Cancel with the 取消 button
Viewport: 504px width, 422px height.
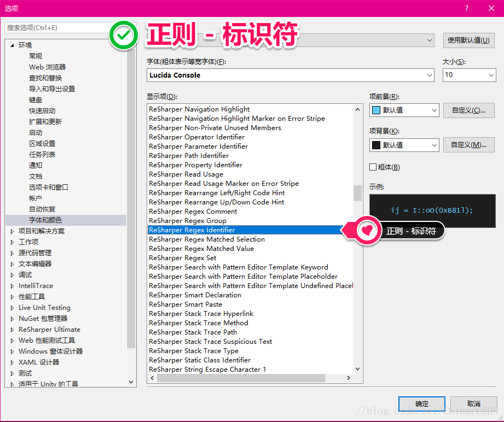click(x=473, y=404)
